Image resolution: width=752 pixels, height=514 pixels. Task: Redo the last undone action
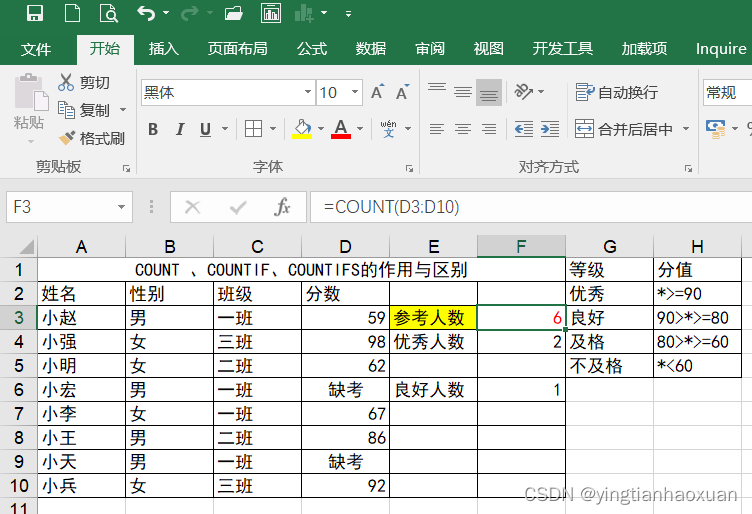pyautogui.click(x=190, y=13)
